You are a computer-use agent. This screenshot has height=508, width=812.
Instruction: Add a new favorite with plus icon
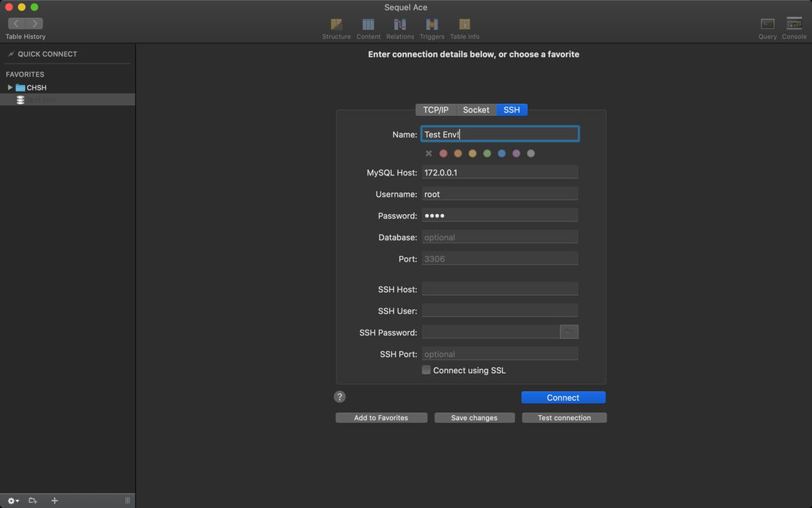coord(55,501)
